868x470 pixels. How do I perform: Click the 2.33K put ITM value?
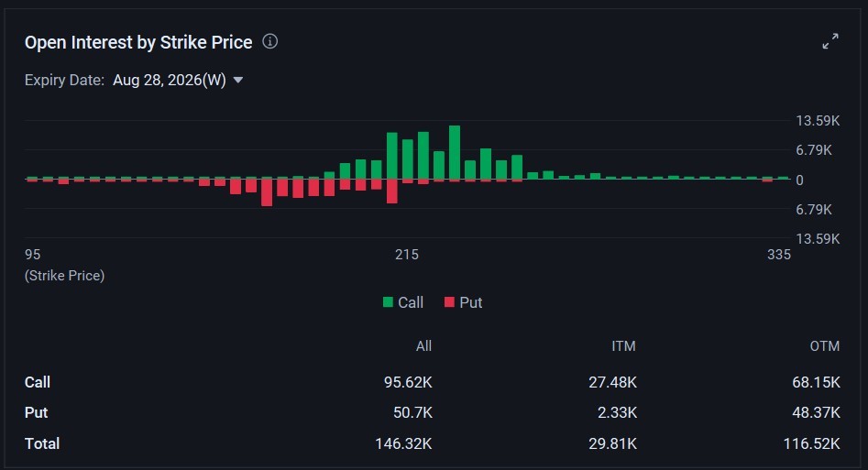(x=617, y=412)
